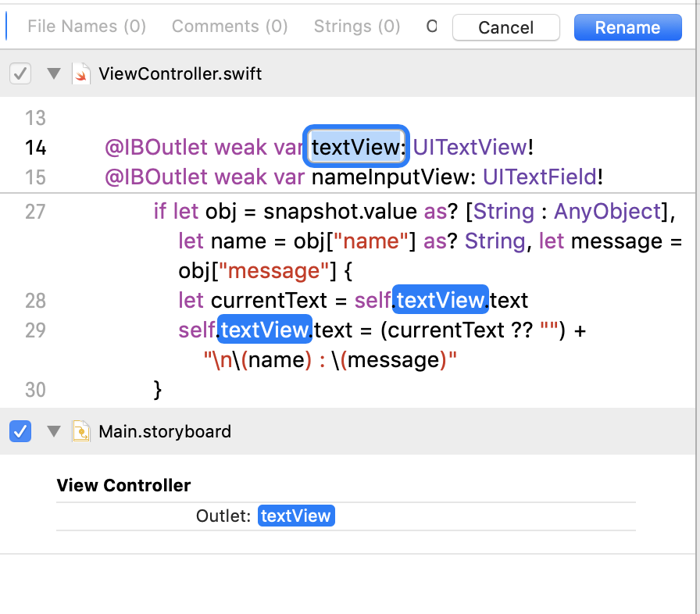Click the Swift file icon beside ViewController.swift
The image size is (700, 614).
[81, 74]
